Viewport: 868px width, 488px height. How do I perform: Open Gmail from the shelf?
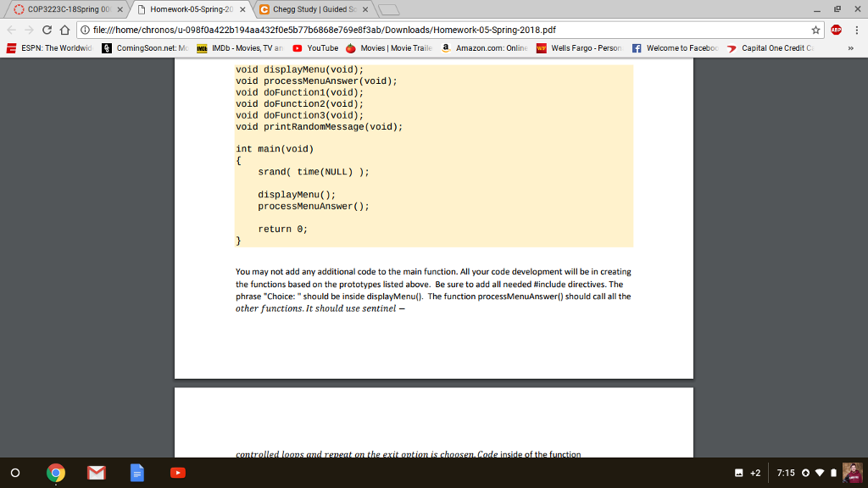coord(96,473)
